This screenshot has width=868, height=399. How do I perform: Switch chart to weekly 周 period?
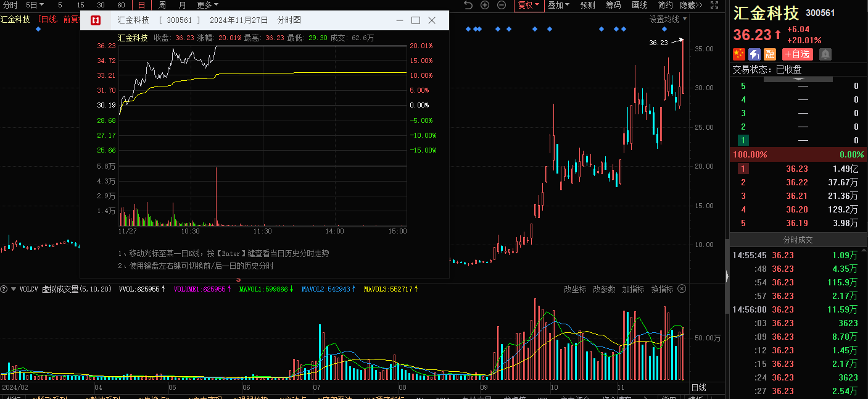coord(162,5)
